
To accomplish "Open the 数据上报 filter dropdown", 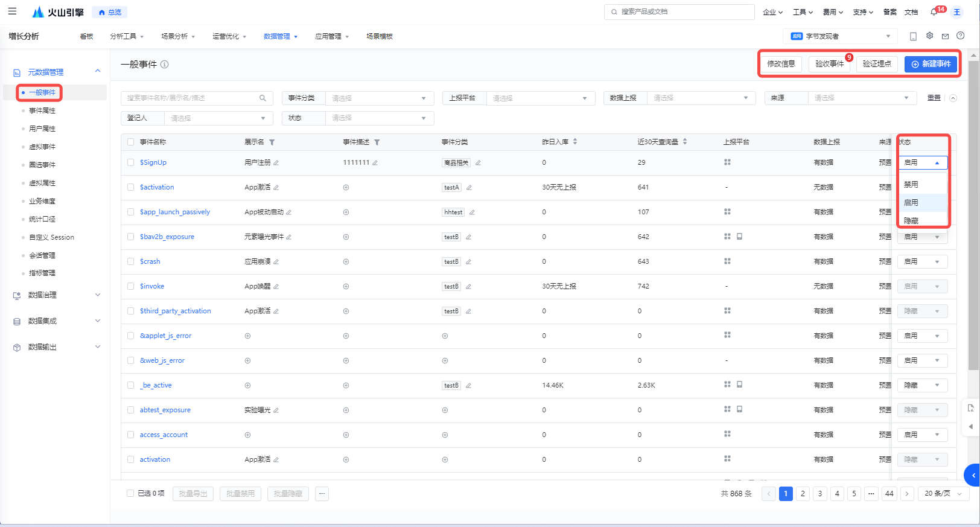I will pyautogui.click(x=701, y=98).
